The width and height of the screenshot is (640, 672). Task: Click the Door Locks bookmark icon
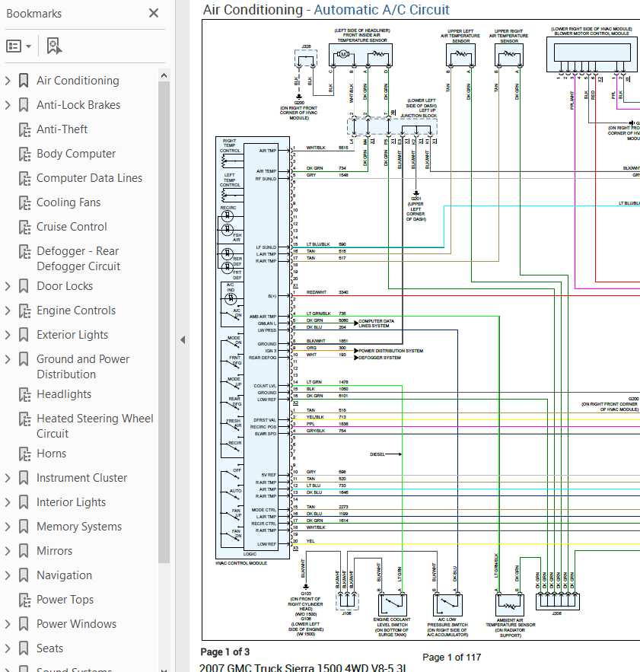pyautogui.click(x=24, y=286)
